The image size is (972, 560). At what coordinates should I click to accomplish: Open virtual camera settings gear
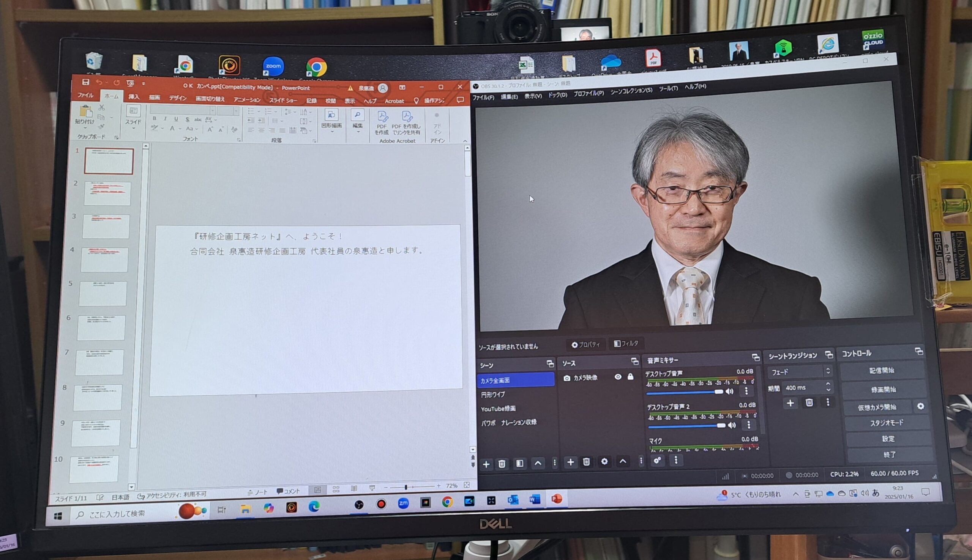(x=921, y=406)
